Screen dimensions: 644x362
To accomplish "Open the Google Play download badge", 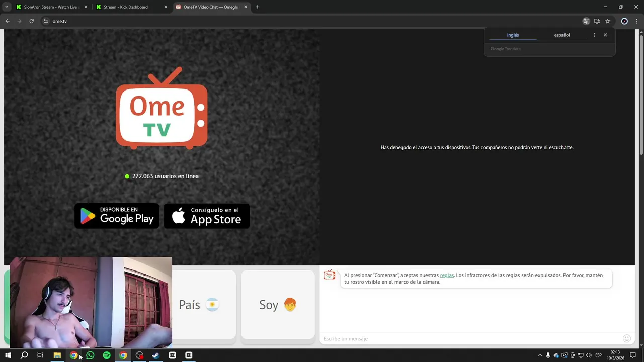I will [117, 216].
